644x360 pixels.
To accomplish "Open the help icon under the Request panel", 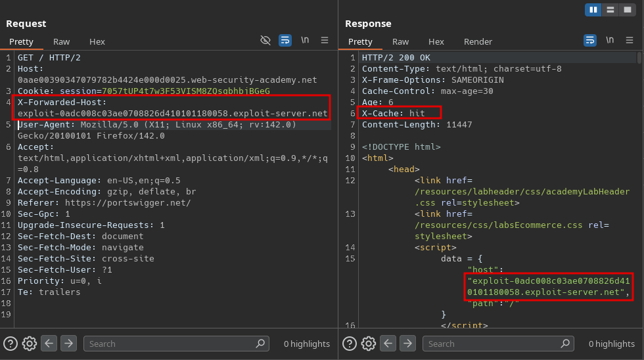I will click(x=11, y=343).
